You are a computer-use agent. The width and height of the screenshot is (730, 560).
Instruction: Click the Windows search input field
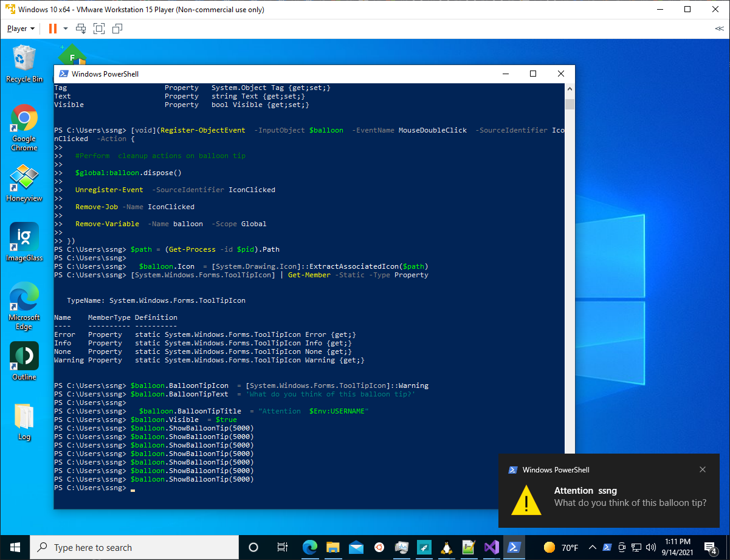point(134,547)
